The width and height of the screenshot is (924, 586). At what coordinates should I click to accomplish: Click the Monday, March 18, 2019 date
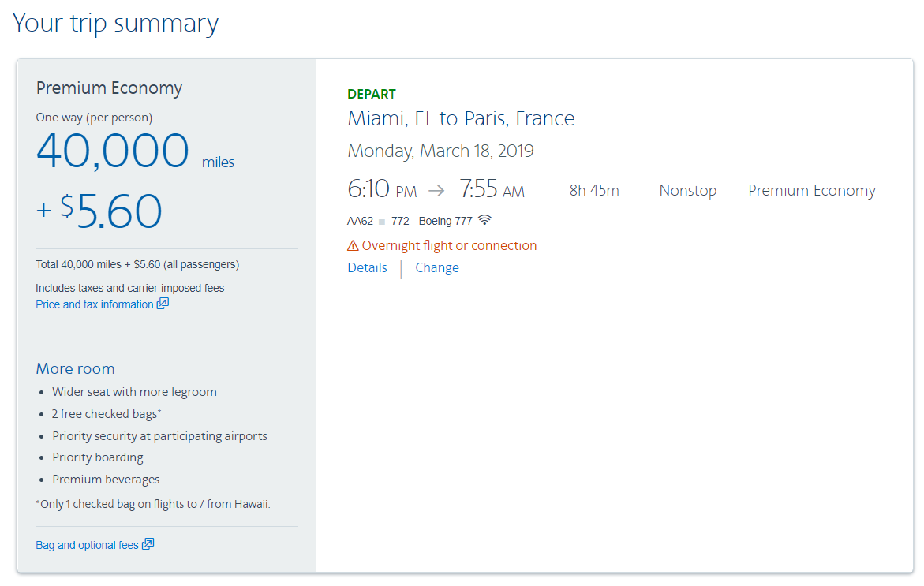[440, 151]
